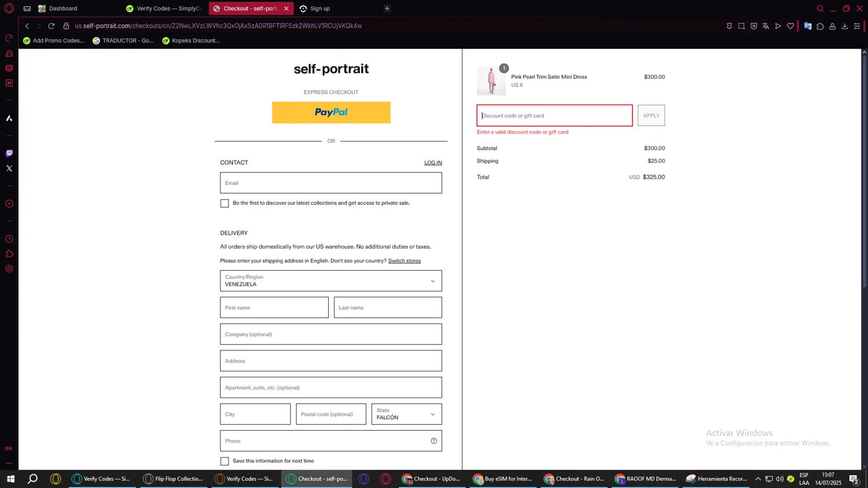Open Extensions cube icon in sidebar
Screen dimensions: 868x488
[9, 254]
